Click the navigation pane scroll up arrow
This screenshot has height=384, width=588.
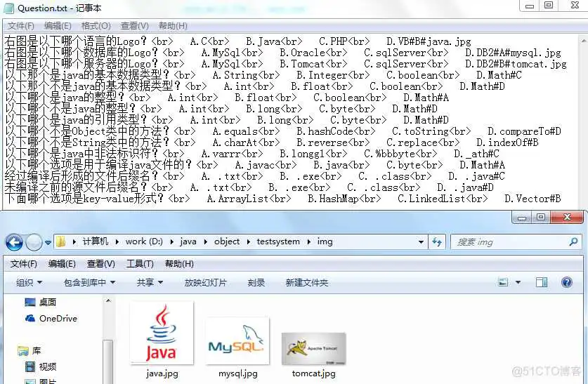(108, 301)
